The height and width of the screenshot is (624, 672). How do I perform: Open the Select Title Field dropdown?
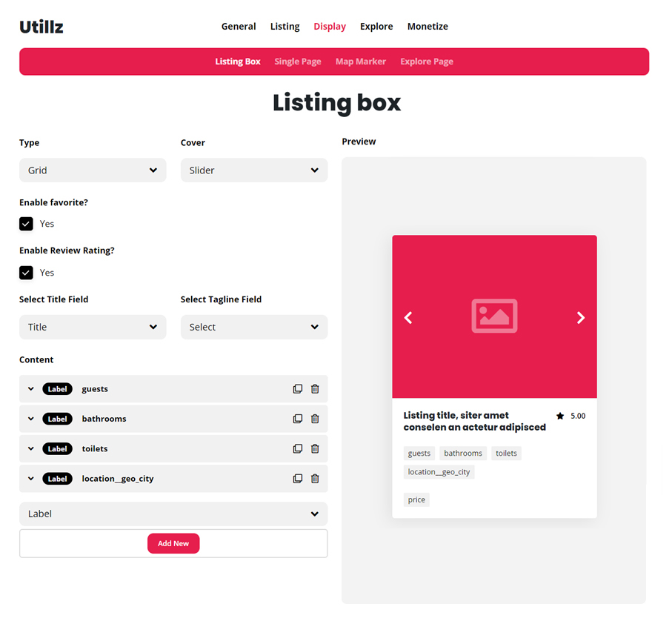coord(93,327)
